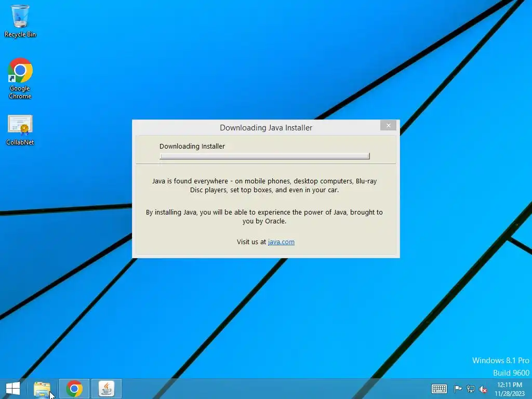Click the "Downloading Installer" label text

(192, 146)
